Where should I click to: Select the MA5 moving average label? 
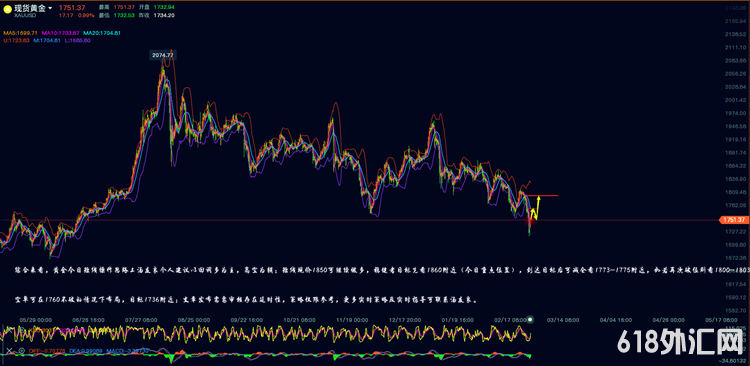point(20,33)
